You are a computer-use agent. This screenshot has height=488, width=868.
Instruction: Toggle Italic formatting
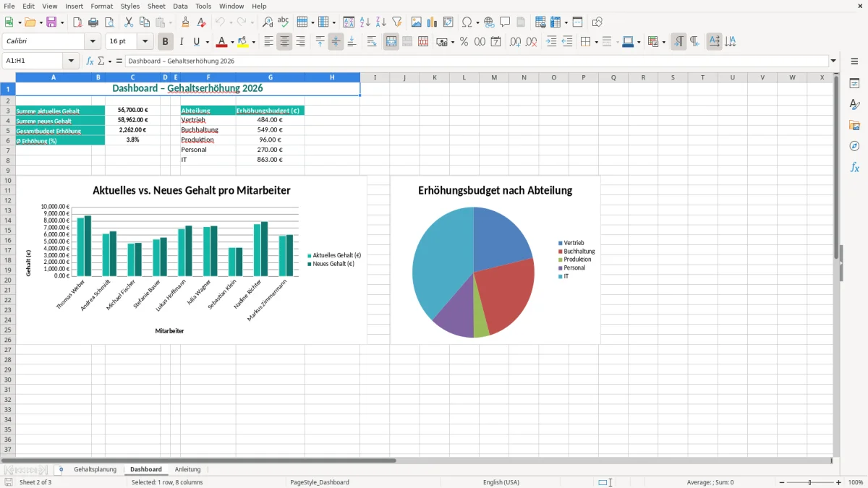[182, 42]
